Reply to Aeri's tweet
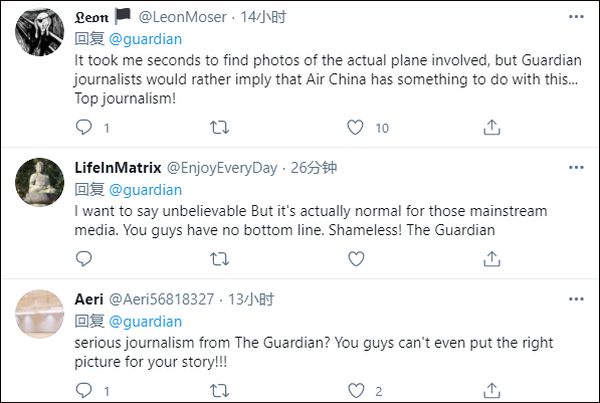 85,391
